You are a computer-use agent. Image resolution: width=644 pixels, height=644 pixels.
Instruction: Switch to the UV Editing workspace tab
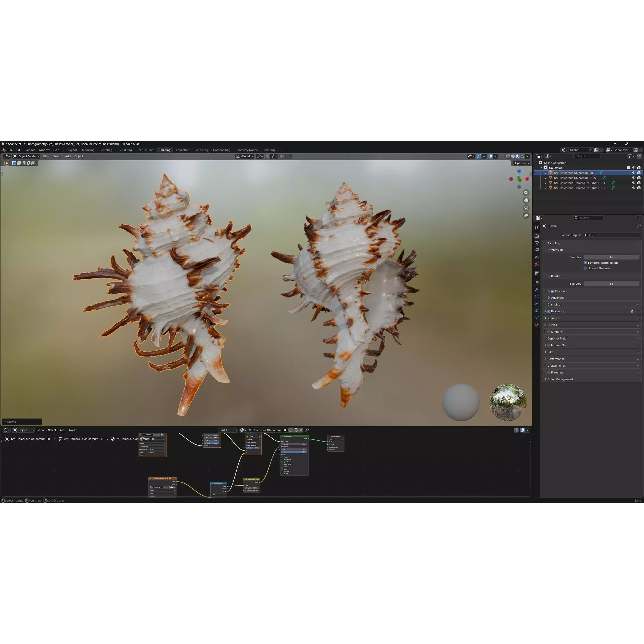[x=124, y=150]
